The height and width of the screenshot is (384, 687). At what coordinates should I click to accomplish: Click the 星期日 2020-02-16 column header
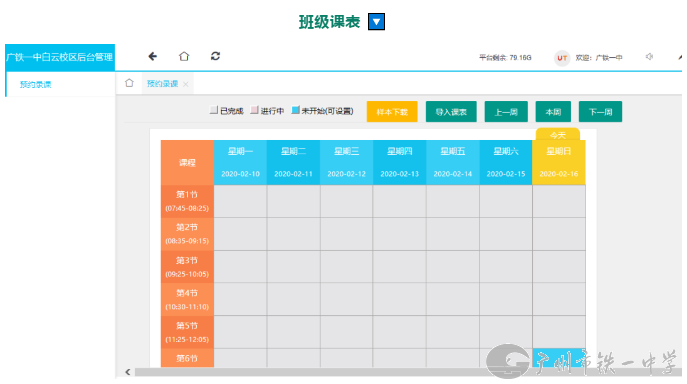559,162
